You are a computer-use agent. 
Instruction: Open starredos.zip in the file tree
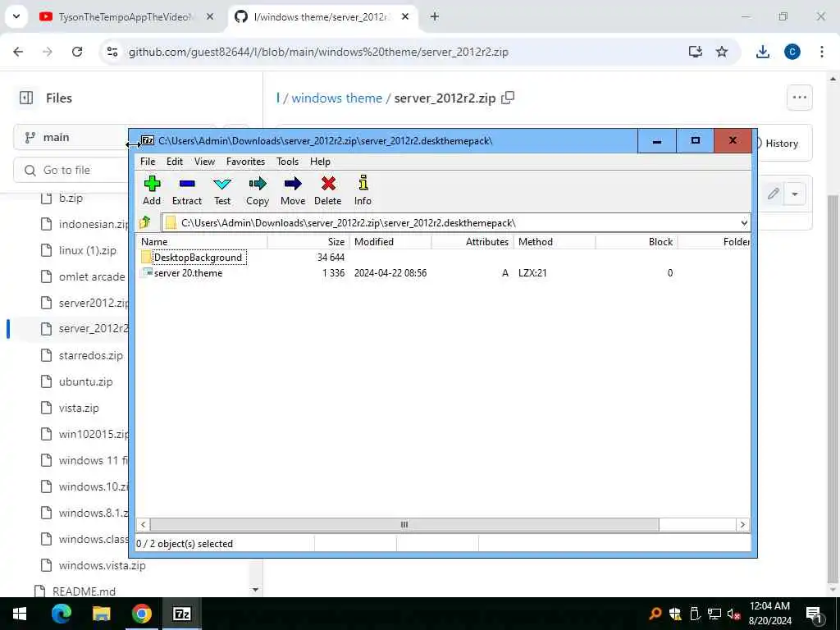pos(90,356)
